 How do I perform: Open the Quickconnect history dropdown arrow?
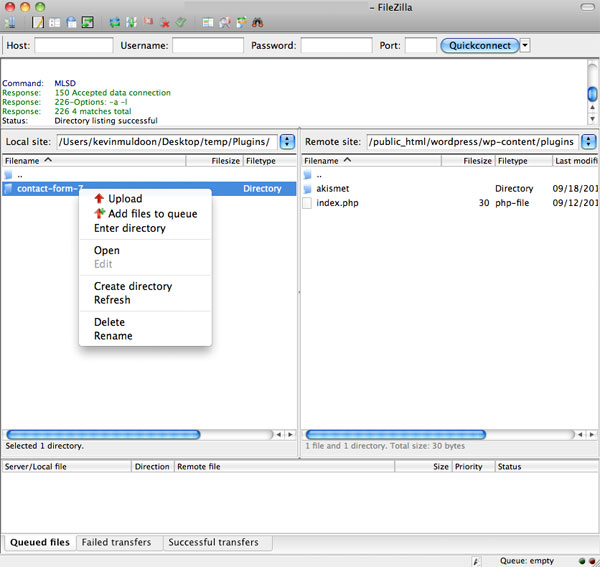click(525, 45)
